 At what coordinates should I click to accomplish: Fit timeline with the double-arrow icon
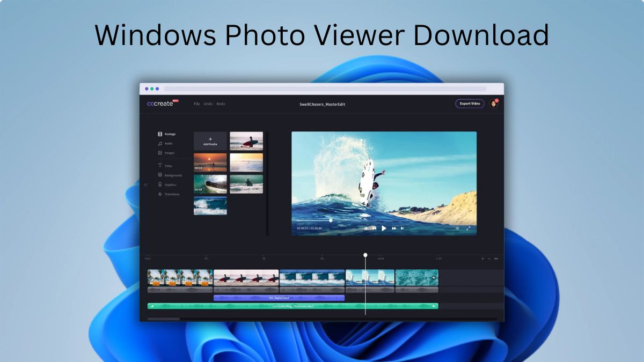point(496,258)
